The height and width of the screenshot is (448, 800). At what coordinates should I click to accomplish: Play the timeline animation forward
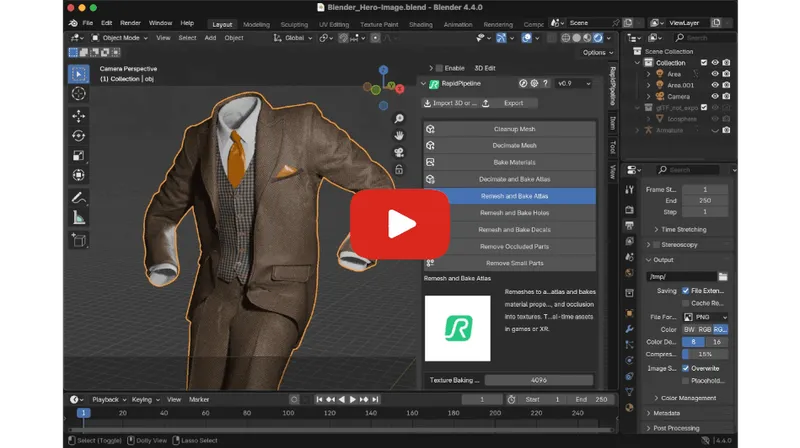[x=353, y=400]
